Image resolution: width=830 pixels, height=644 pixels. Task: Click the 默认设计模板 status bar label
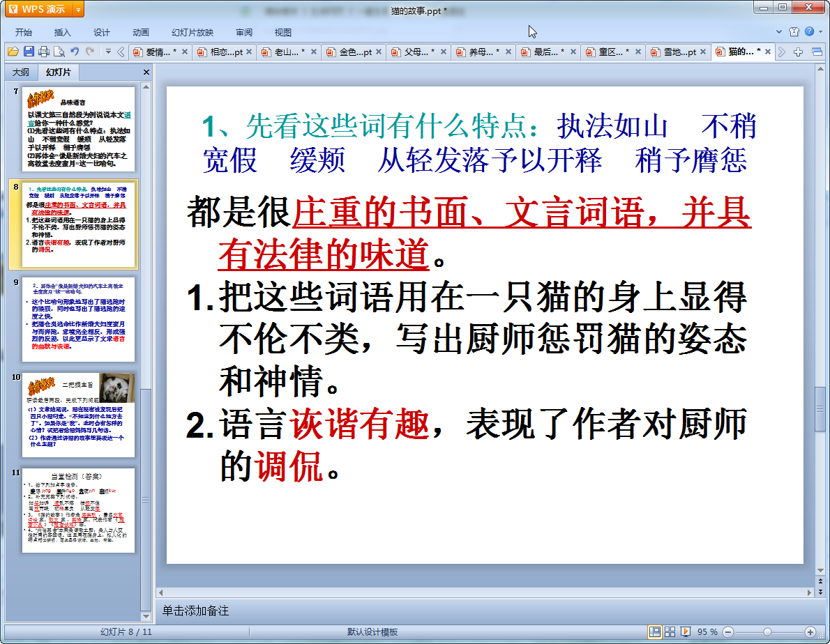372,632
